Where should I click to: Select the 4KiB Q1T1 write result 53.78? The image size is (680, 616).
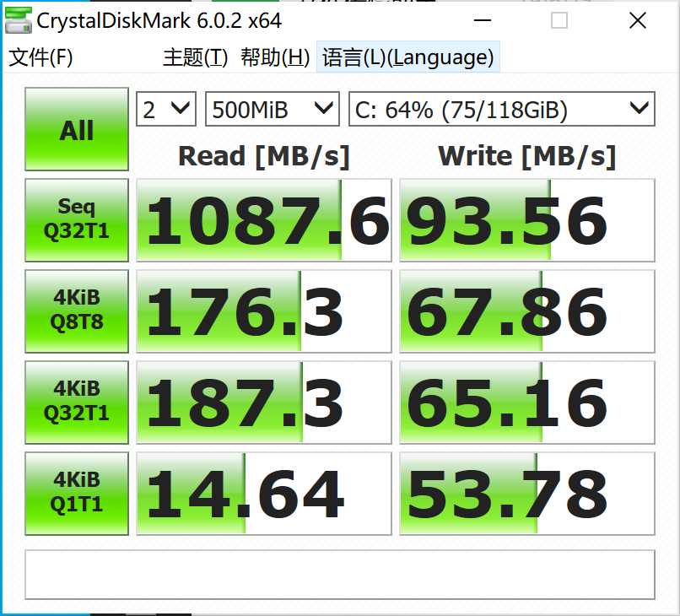point(527,494)
